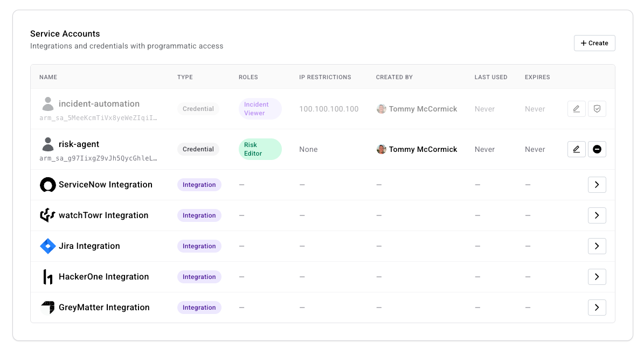Click the Integration badge in watchTowr row
Viewport: 644px width, 349px height.
tap(199, 215)
